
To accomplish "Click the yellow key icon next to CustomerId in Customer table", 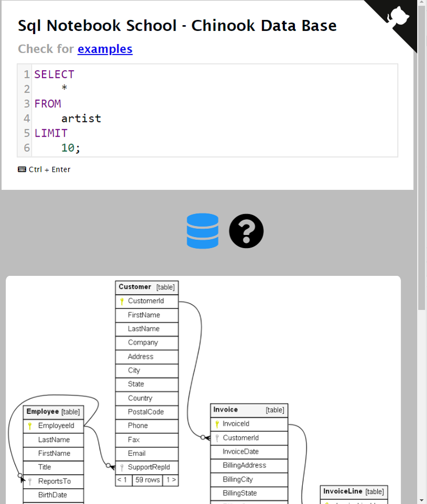I will [x=122, y=301].
